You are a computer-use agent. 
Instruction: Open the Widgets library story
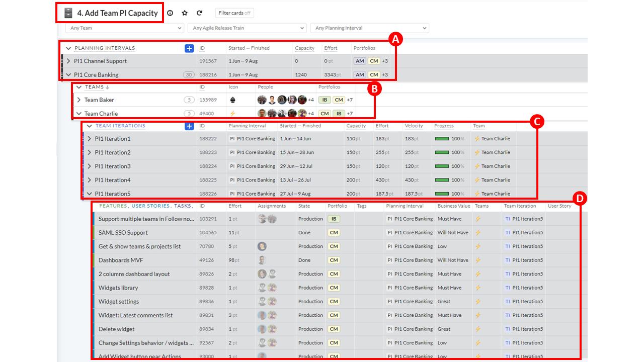coord(118,288)
